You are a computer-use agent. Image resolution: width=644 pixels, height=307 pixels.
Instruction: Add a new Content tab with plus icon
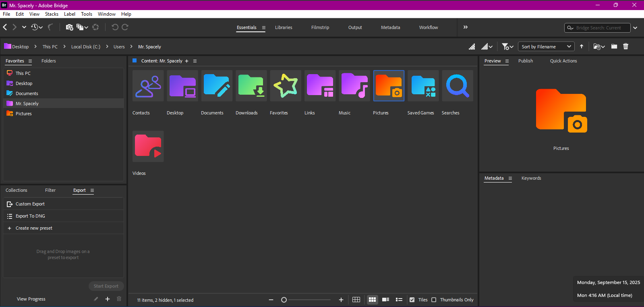[x=186, y=61]
